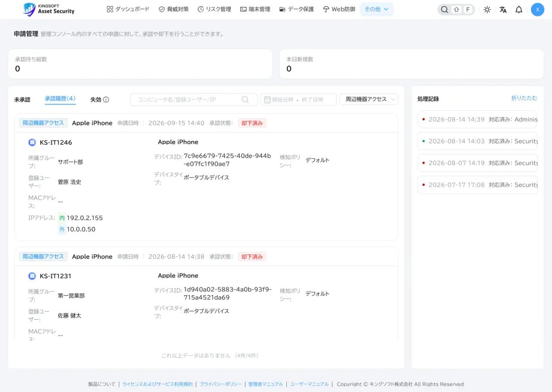Open the 周辺機器アクセス filter dropdown
552x392 pixels.
click(x=369, y=100)
